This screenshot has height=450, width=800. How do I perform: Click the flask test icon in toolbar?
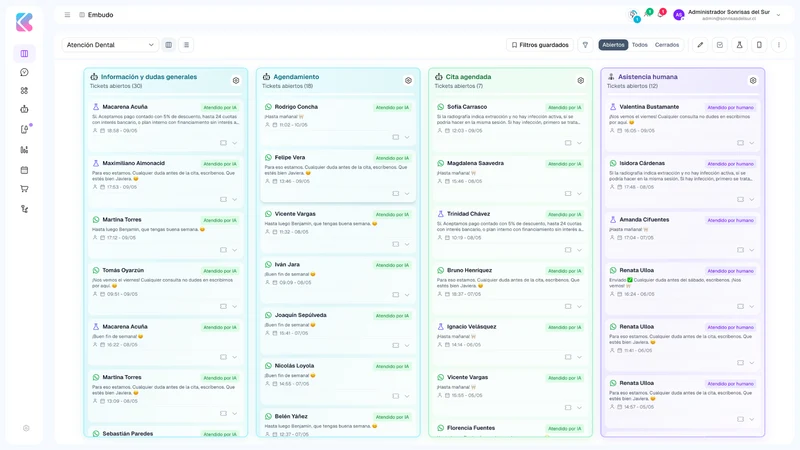[x=739, y=45]
